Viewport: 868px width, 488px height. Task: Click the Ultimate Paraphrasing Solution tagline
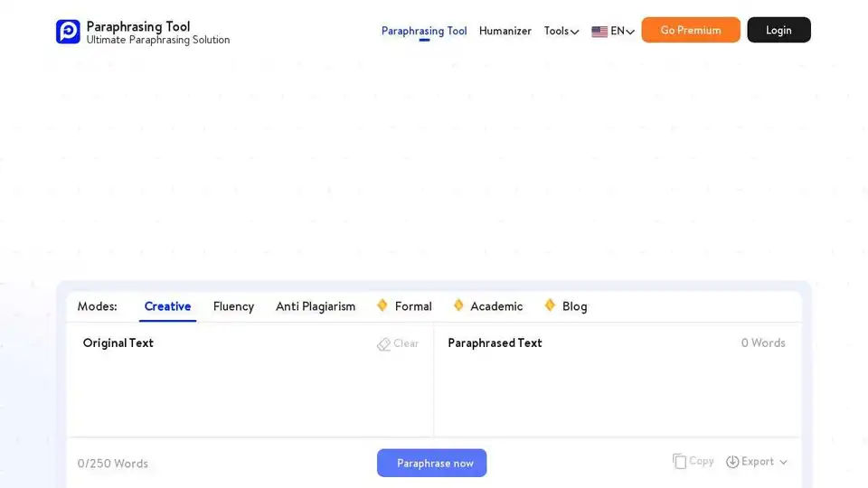tap(157, 40)
